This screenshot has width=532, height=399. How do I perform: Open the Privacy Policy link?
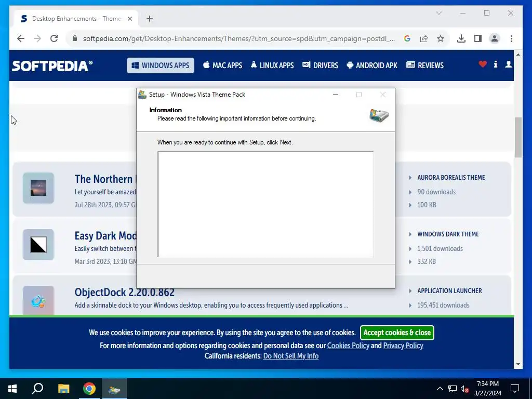tap(403, 345)
